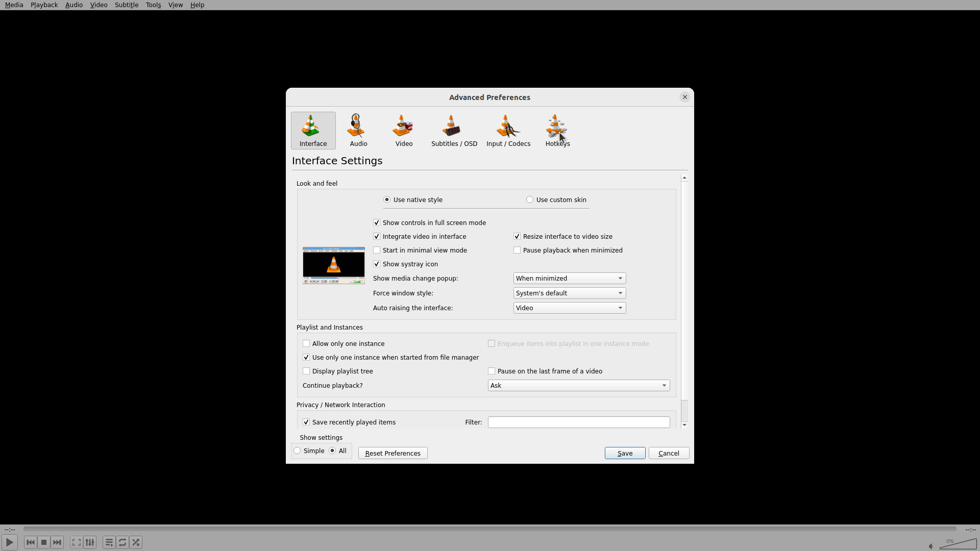Enable random shuffle playback

tap(136, 542)
